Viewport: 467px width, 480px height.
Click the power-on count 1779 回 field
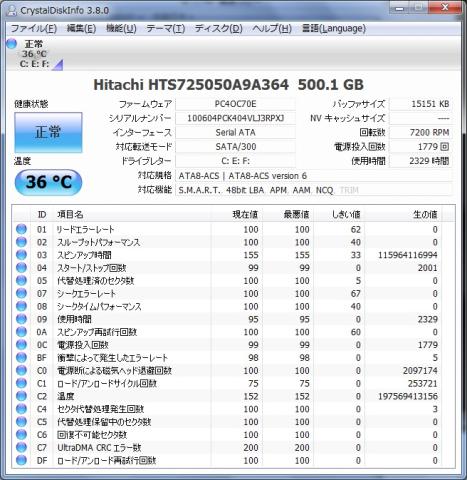click(421, 147)
